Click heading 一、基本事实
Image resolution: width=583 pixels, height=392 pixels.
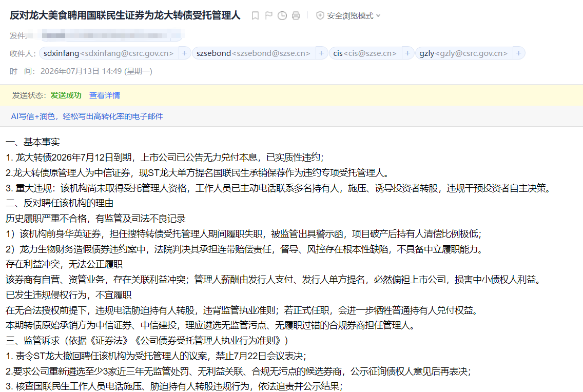click(33, 142)
